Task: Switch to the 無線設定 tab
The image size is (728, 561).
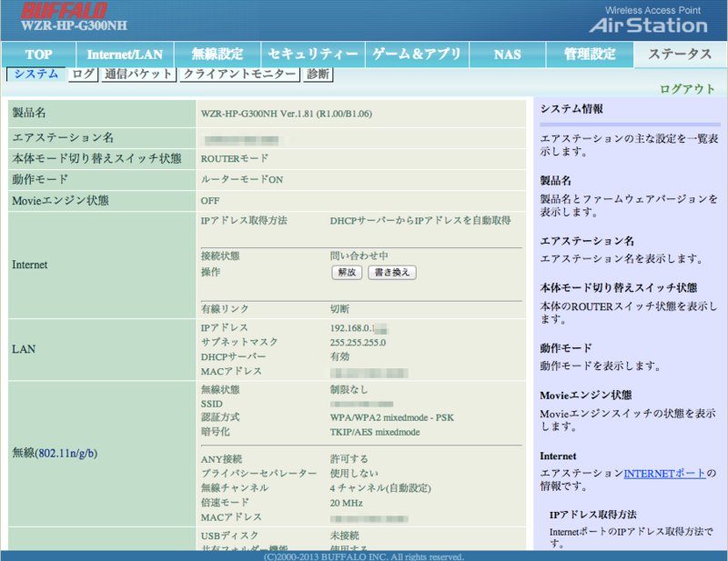Action: 217,55
